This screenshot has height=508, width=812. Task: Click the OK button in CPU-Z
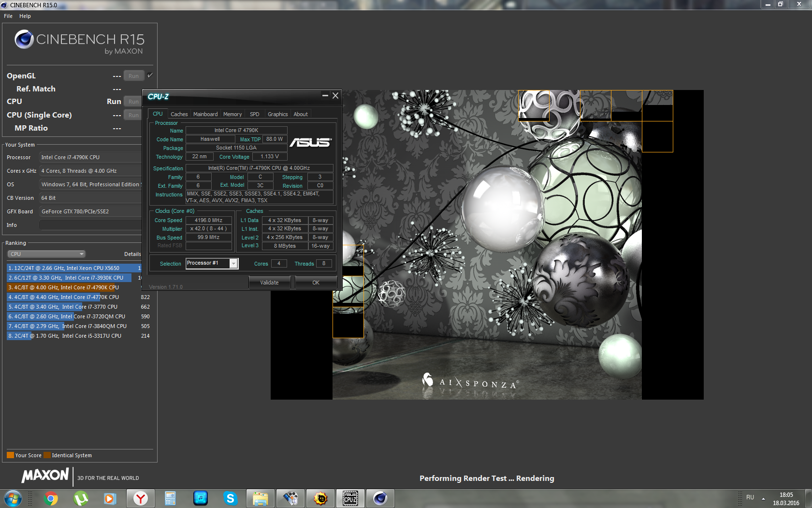pyautogui.click(x=316, y=283)
